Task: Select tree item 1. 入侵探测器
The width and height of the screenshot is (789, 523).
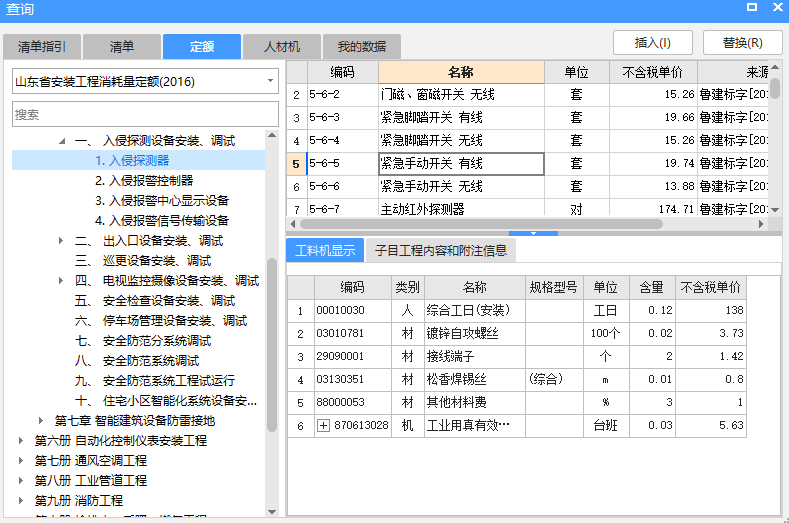Action: [132, 161]
